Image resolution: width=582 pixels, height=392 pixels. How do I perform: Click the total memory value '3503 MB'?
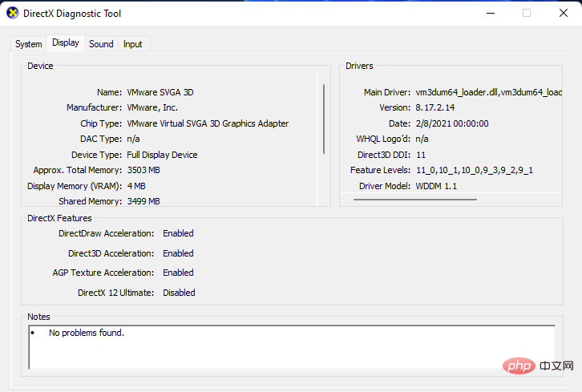pyautogui.click(x=143, y=170)
